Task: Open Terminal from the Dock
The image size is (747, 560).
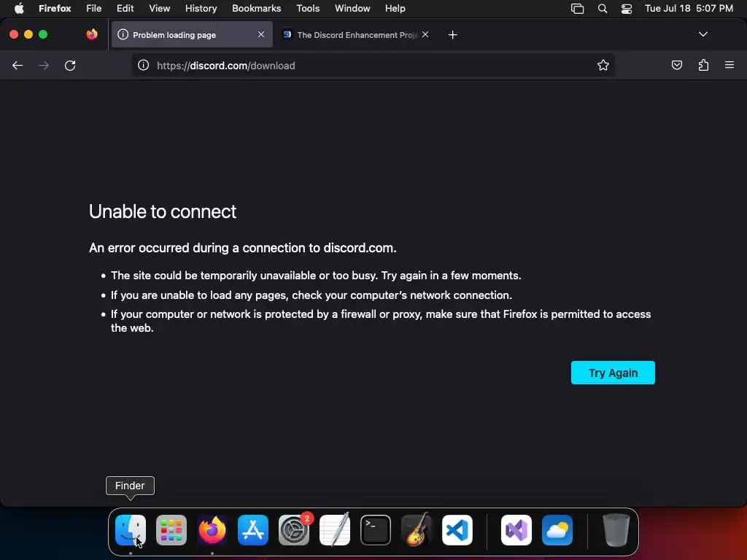Action: click(376, 529)
